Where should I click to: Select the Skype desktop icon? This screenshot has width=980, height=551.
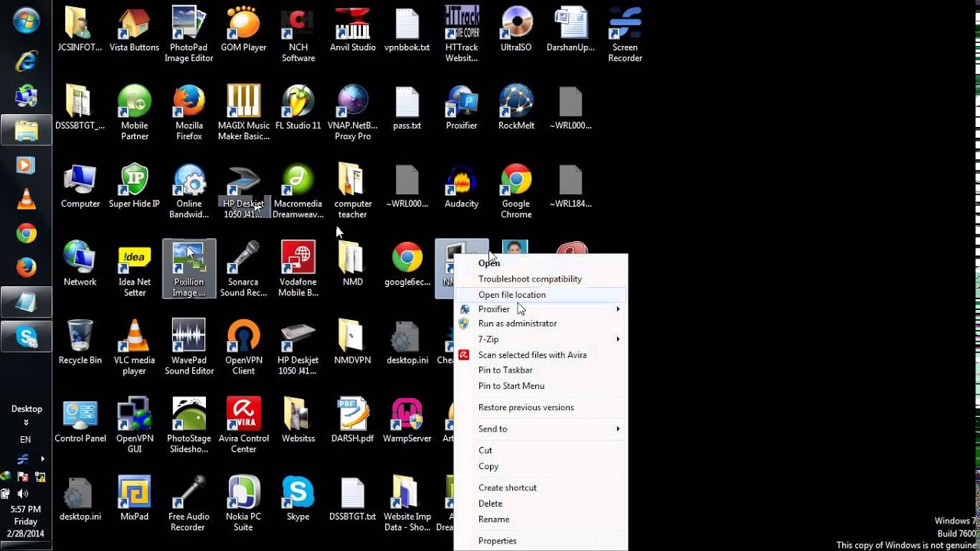[298, 498]
